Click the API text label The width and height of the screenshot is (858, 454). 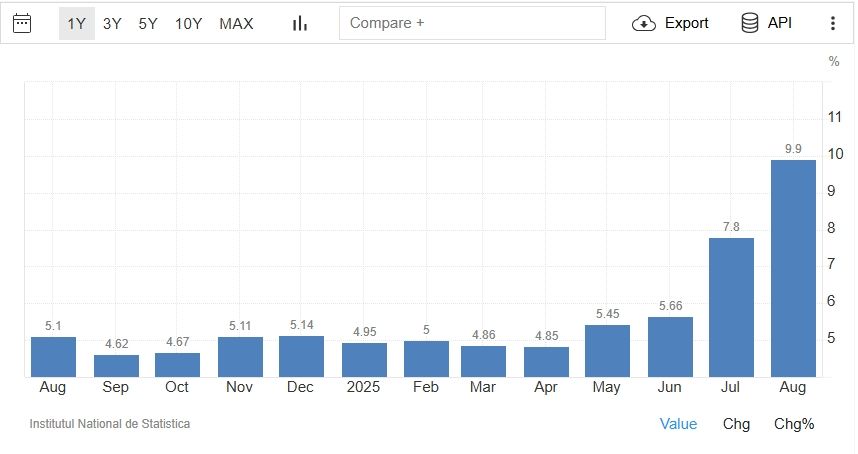coord(779,23)
